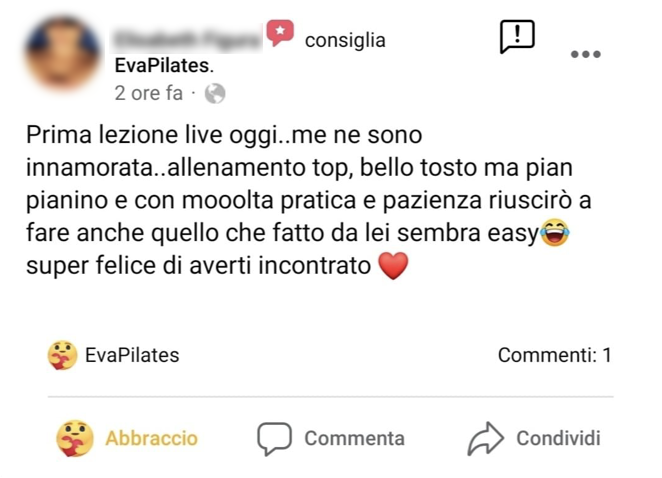Screen dimensions: 662x478
Task: Click the laughing crying emoji in post
Action: click(x=553, y=234)
